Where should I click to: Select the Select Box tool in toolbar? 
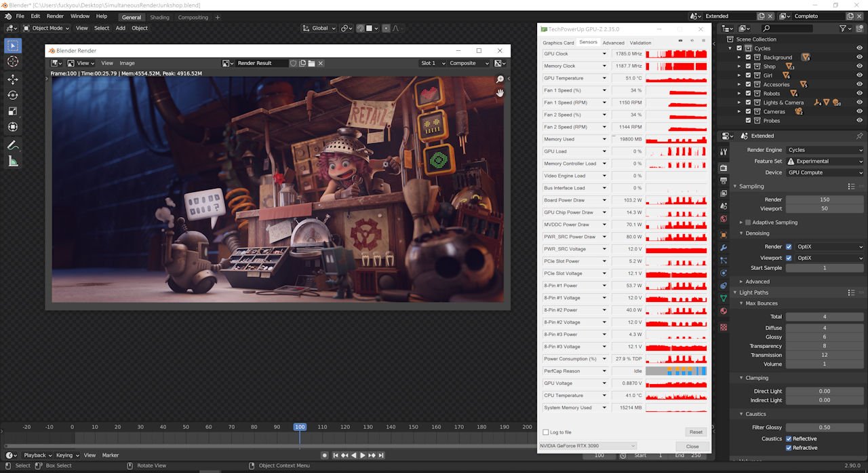tap(13, 45)
